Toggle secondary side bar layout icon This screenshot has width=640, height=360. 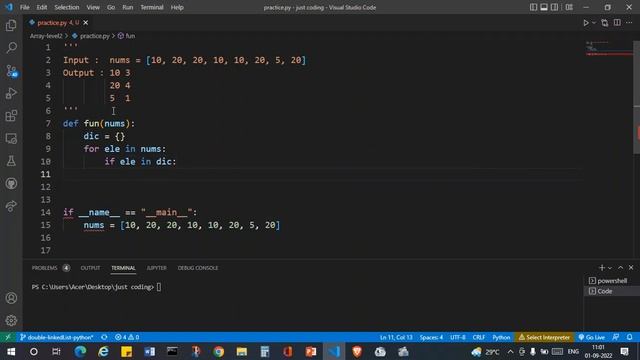(x=554, y=7)
